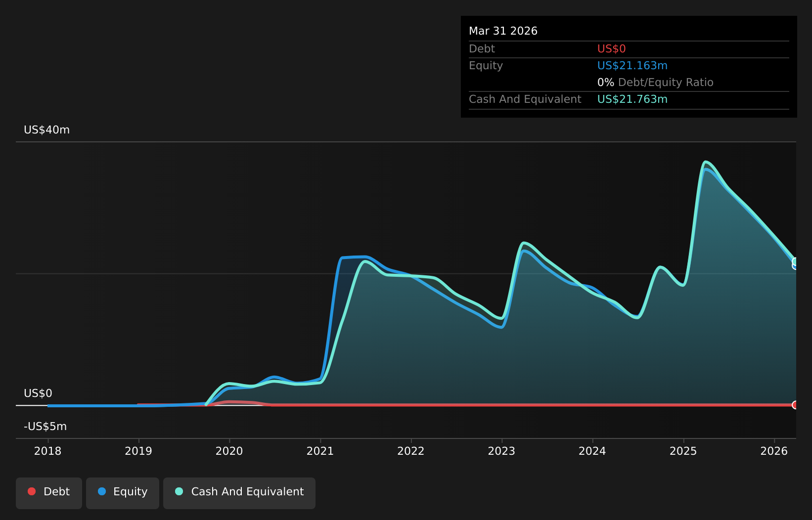Click the Cash And Equivalent tooltip row label
This screenshot has height=520, width=812.
pyautogui.click(x=525, y=99)
